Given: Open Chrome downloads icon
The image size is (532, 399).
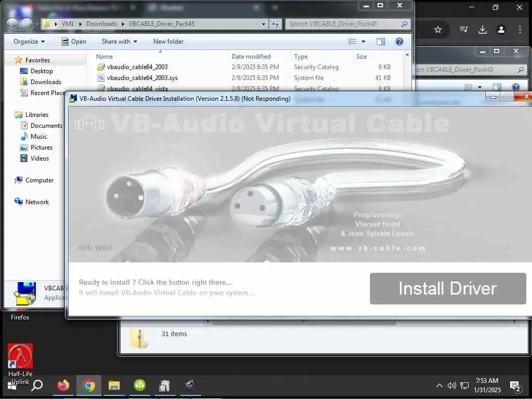Looking at the screenshot, I should click(x=483, y=30).
